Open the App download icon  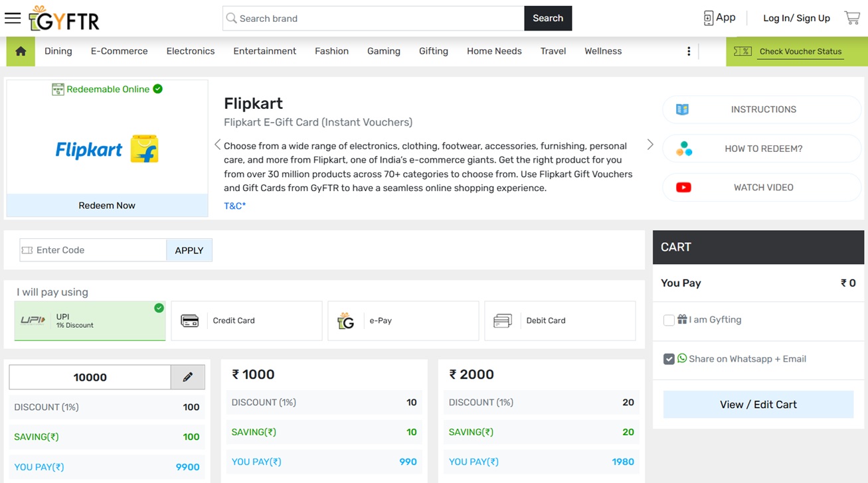(x=709, y=18)
